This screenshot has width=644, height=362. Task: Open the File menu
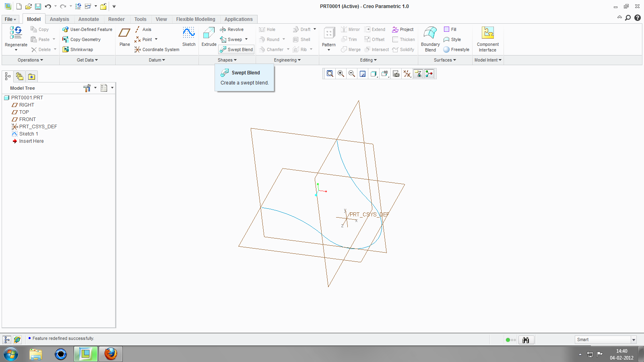(10, 19)
